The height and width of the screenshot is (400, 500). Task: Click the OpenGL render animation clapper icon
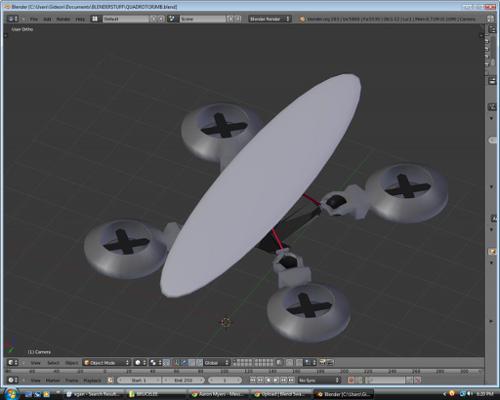pyautogui.click(x=330, y=363)
